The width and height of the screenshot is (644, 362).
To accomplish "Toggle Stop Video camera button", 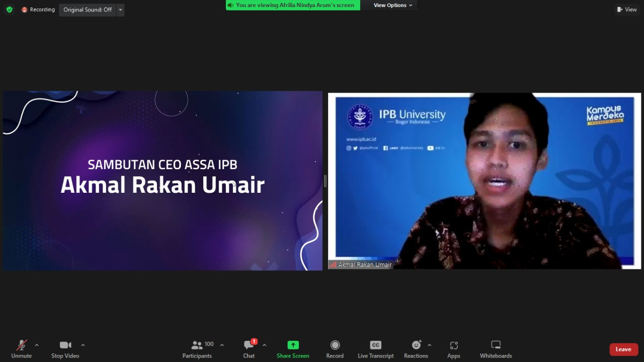I will point(65,348).
